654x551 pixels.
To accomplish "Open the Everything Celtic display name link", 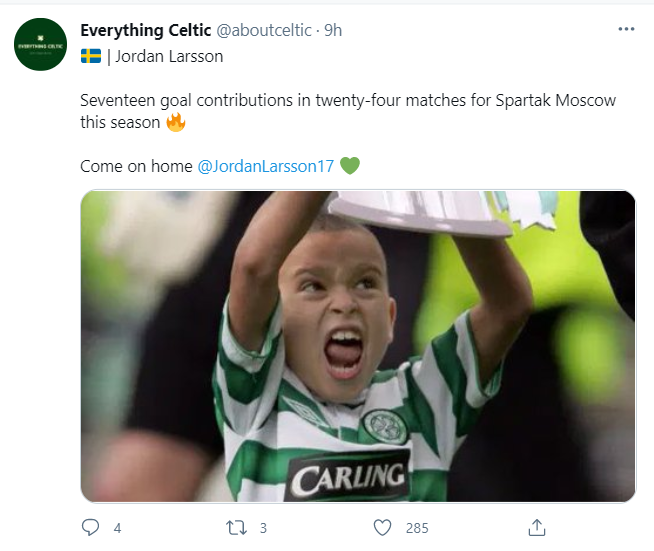I will point(145,30).
